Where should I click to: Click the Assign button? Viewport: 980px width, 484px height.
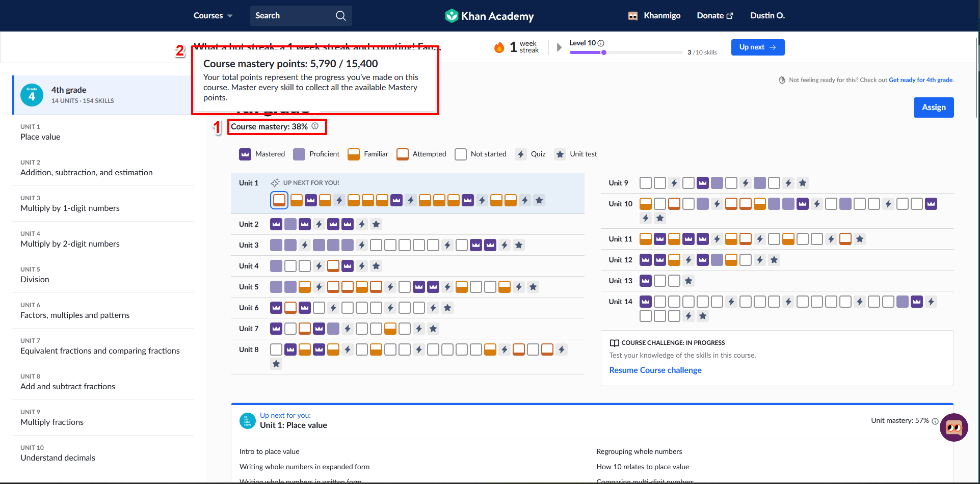pyautogui.click(x=933, y=107)
